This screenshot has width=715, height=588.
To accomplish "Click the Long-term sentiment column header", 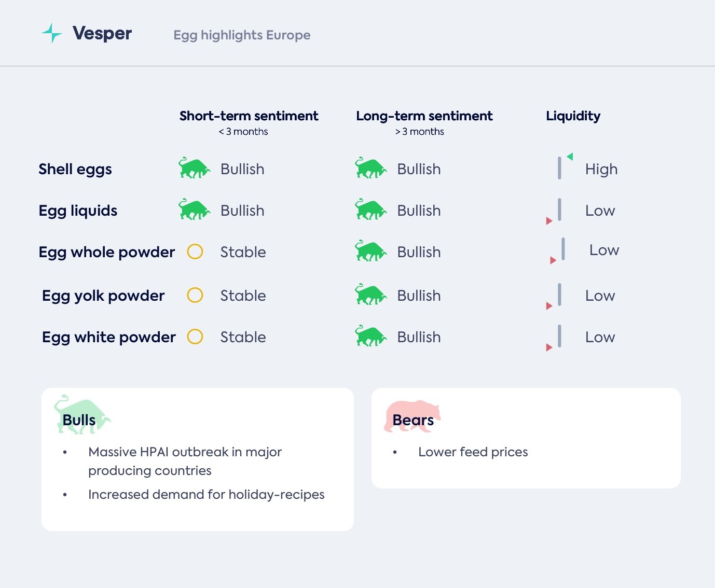I will coord(424,116).
